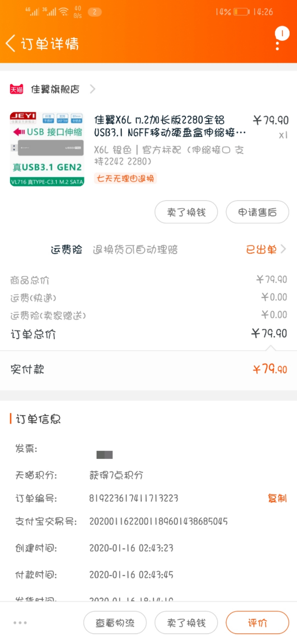Tap the notification count badge in status bar
297x644 pixels.
[x=95, y=12]
